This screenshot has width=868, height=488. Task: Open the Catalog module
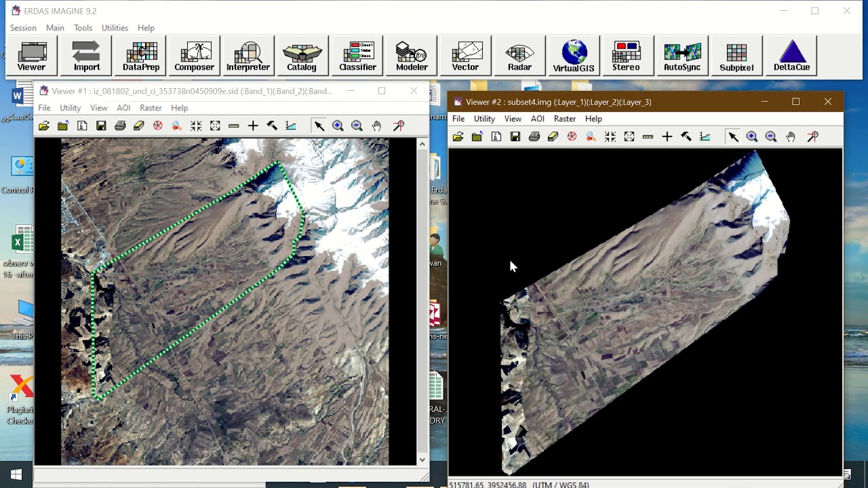coord(302,56)
